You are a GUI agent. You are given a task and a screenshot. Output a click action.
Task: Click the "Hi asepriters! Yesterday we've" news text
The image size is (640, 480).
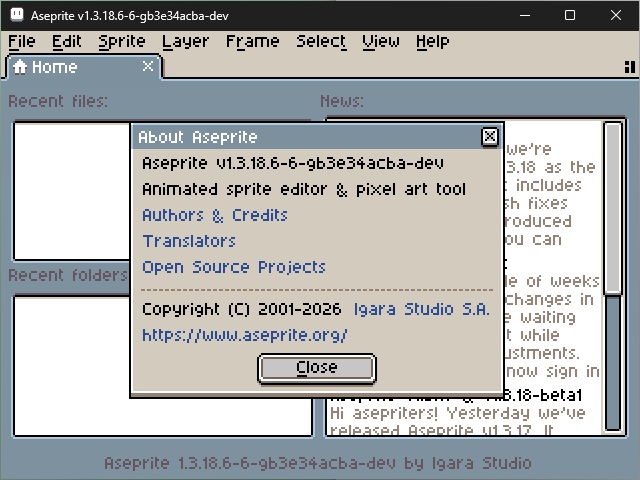pos(458,413)
